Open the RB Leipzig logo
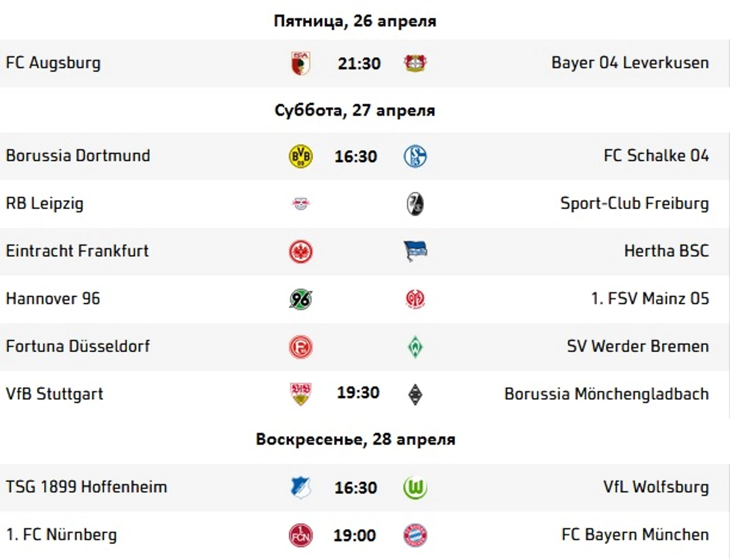Viewport: 730px width, 560px height. pos(300,204)
